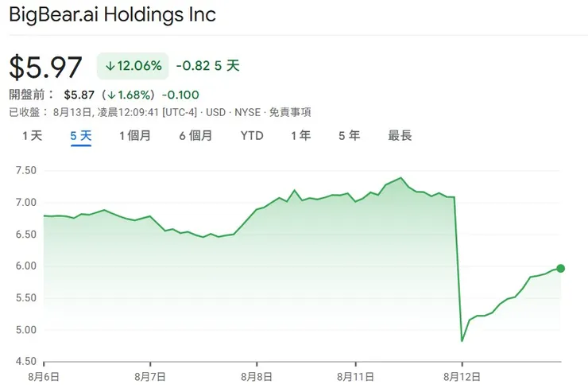Click the 7.50 price axis label

pyautogui.click(x=25, y=170)
